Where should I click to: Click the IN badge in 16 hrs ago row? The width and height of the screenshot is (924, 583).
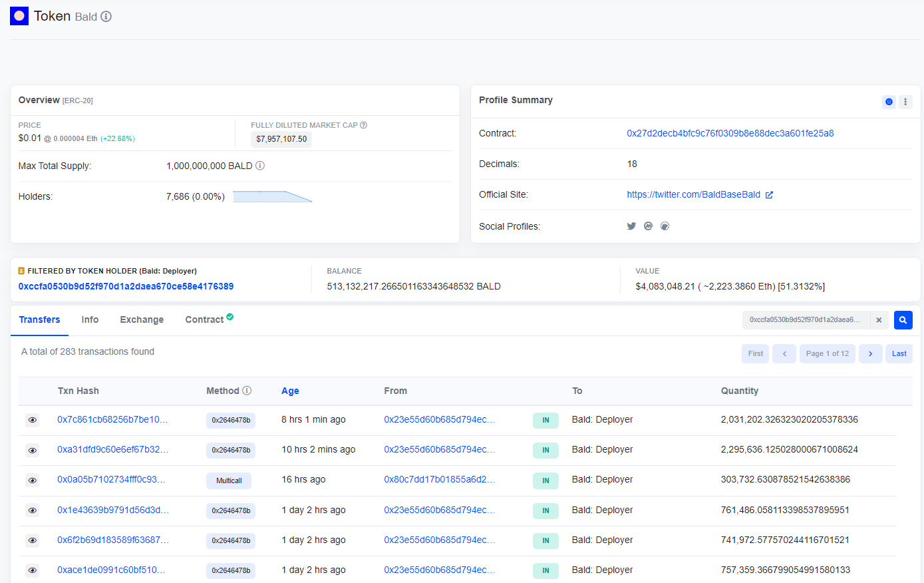(x=545, y=481)
